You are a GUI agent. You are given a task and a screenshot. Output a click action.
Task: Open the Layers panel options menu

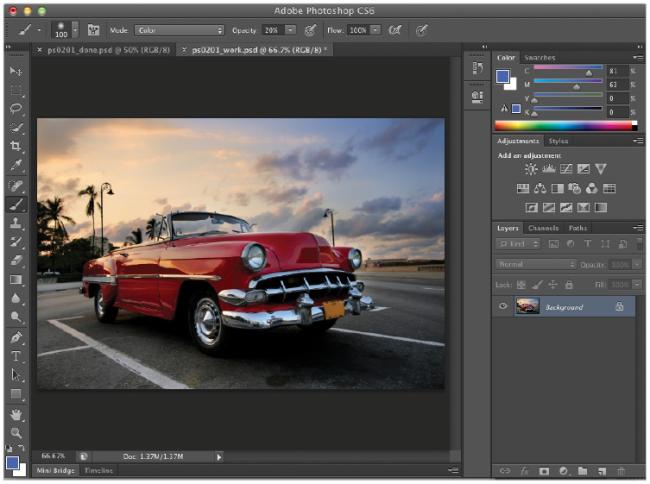pos(638,227)
